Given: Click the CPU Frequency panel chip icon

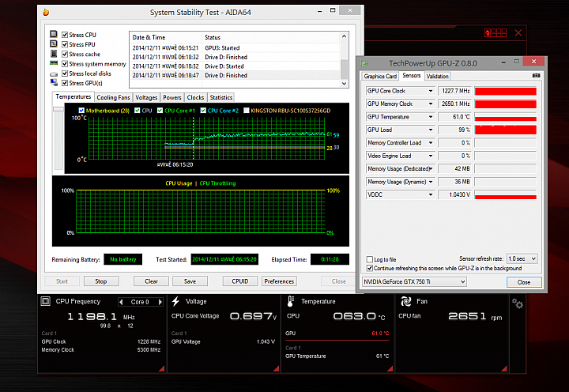Looking at the screenshot, I should click(x=46, y=301).
